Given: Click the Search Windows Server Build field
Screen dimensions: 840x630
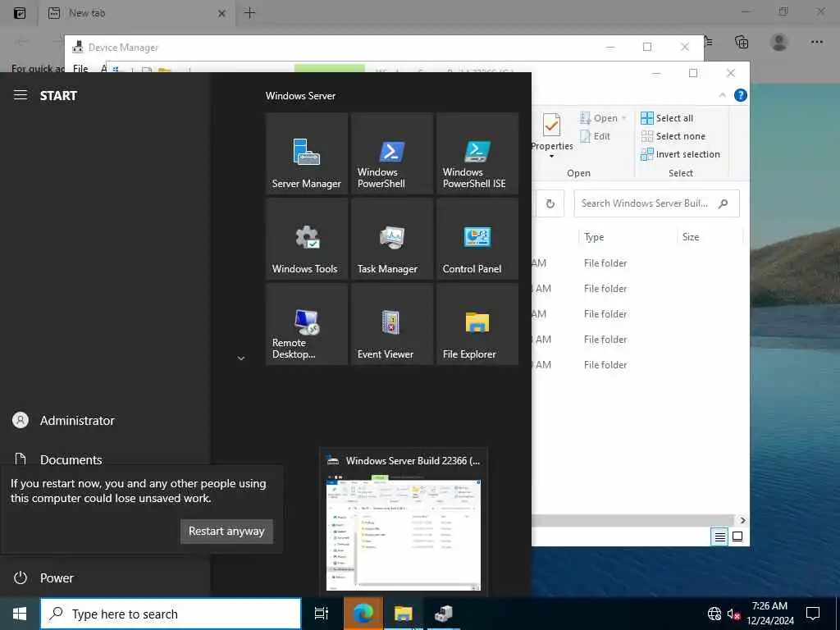Looking at the screenshot, I should (x=656, y=203).
